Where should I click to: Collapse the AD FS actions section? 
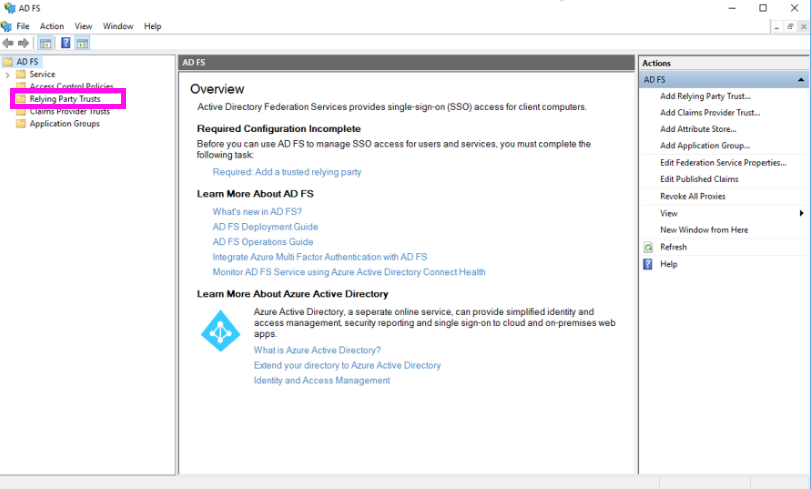[x=801, y=79]
